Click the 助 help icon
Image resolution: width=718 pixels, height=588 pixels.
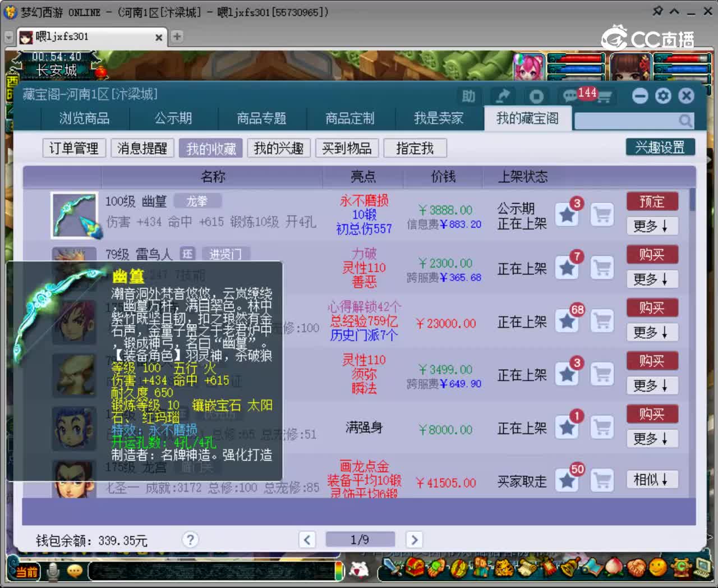pos(469,97)
